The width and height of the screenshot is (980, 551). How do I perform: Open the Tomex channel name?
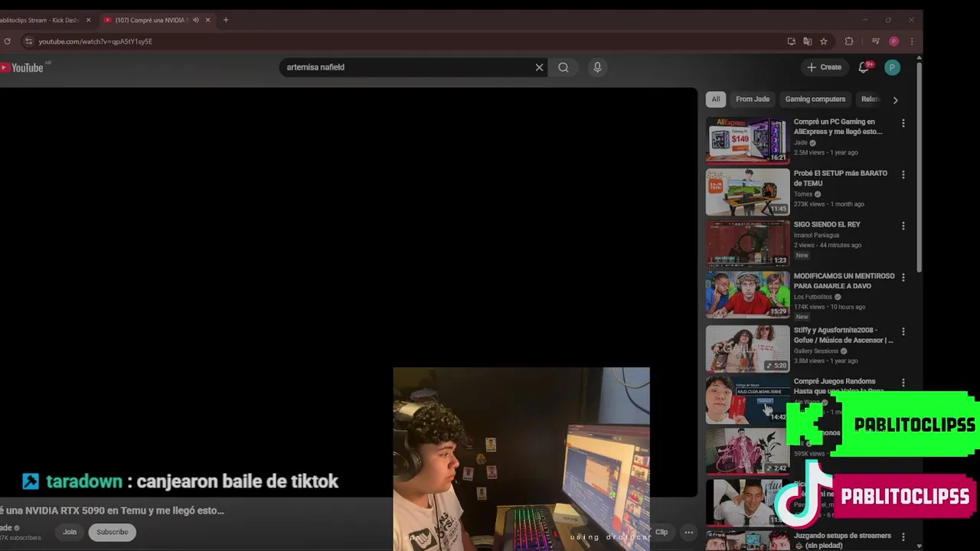pos(803,194)
